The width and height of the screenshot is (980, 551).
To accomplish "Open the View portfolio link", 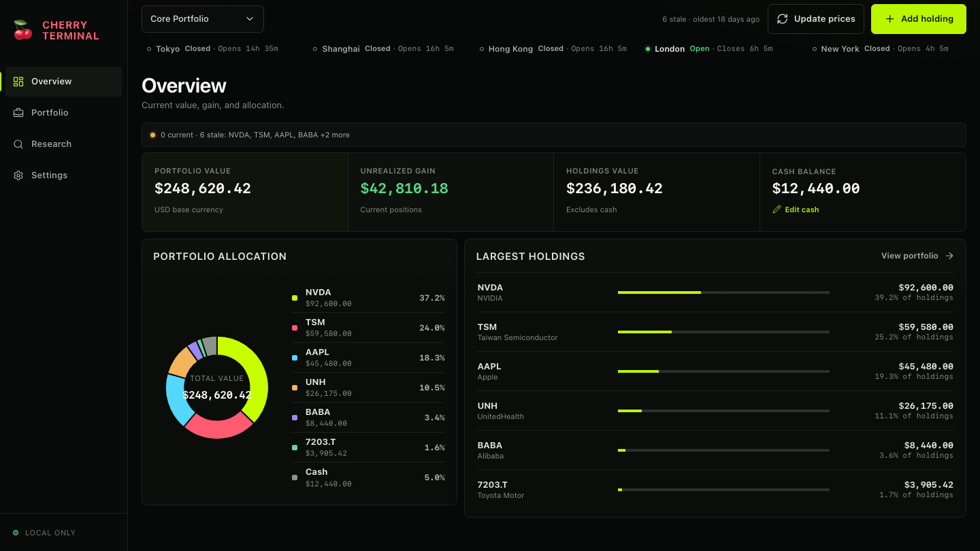I will (917, 256).
